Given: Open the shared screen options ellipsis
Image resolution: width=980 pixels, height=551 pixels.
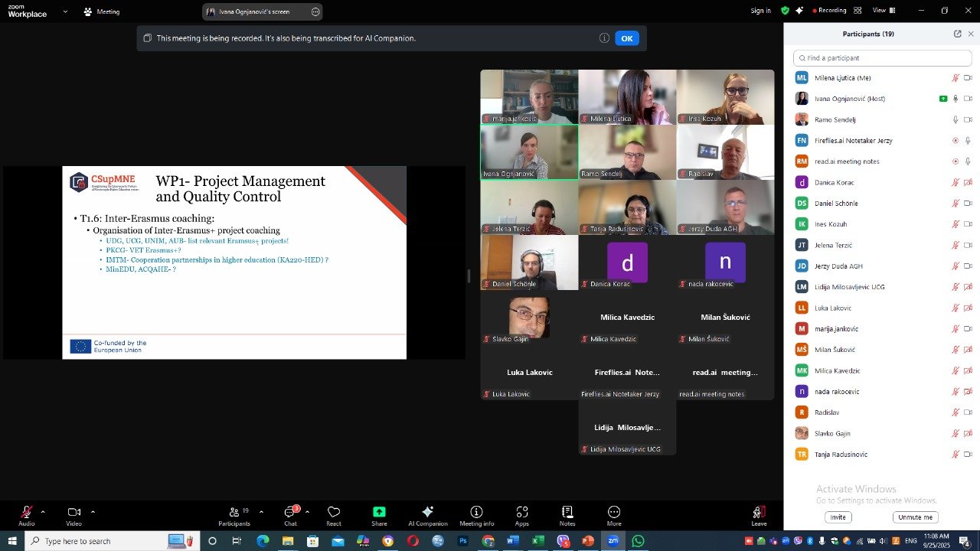Looking at the screenshot, I should [x=315, y=11].
